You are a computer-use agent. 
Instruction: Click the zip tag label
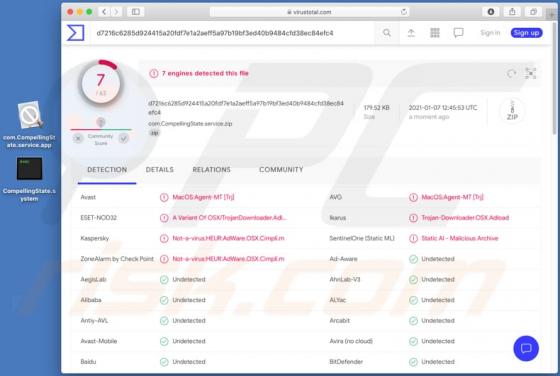[x=154, y=133]
